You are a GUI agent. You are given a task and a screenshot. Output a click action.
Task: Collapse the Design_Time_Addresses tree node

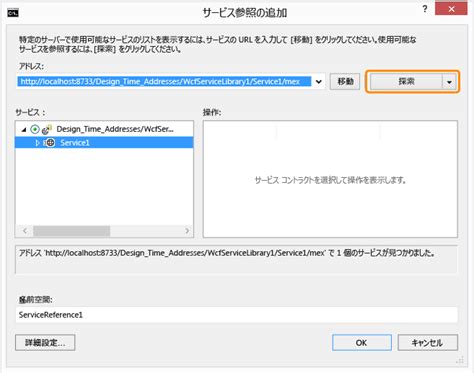[x=24, y=129]
